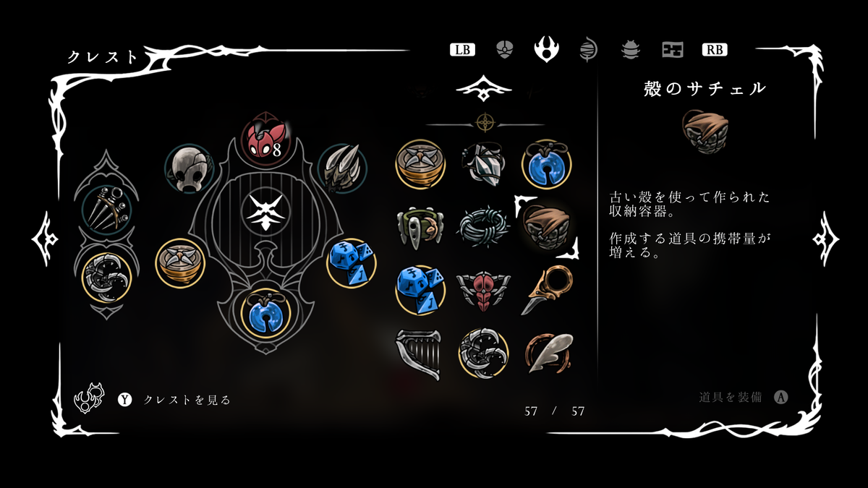
Task: Open the central crest emblem
Action: 265,211
